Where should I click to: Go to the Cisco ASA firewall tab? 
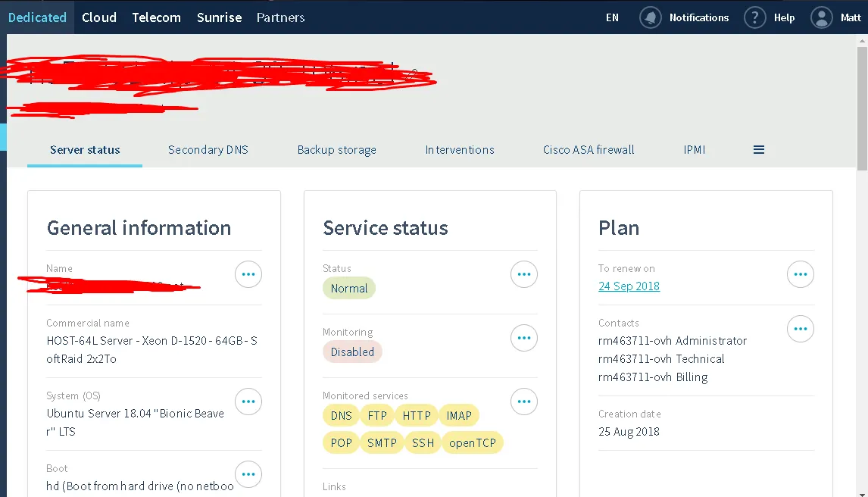click(x=589, y=150)
